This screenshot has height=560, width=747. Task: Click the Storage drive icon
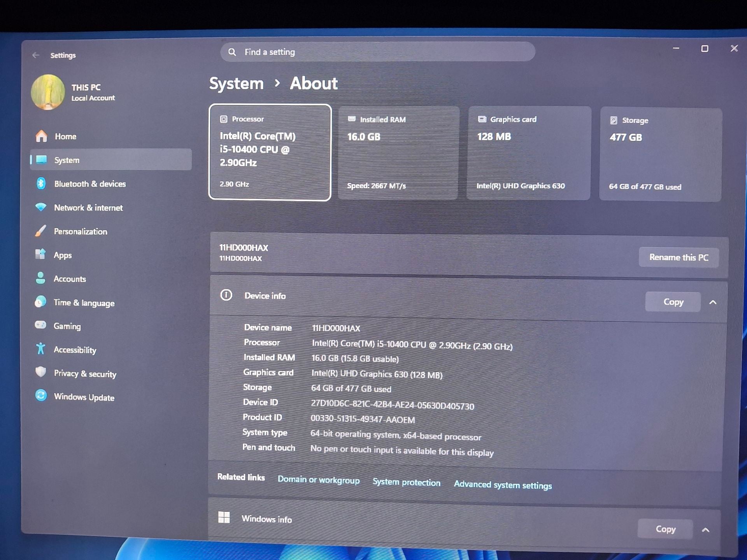[x=614, y=120]
